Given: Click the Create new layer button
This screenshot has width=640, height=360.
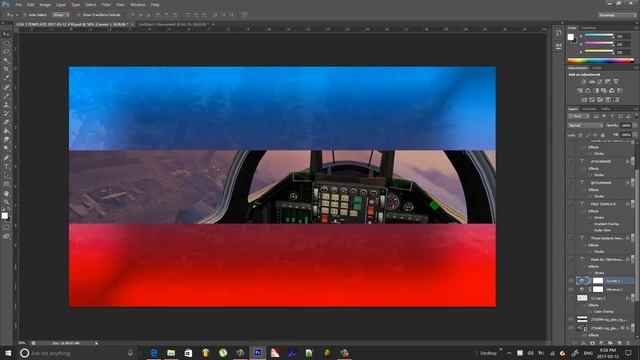Looking at the screenshot, I should tap(619, 343).
